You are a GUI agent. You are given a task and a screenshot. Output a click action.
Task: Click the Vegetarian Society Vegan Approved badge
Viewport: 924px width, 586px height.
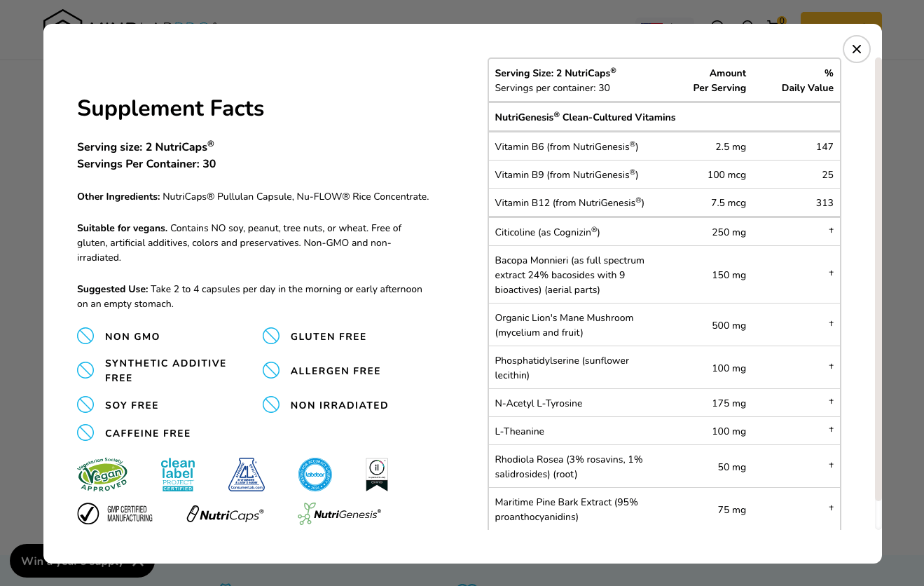(103, 475)
